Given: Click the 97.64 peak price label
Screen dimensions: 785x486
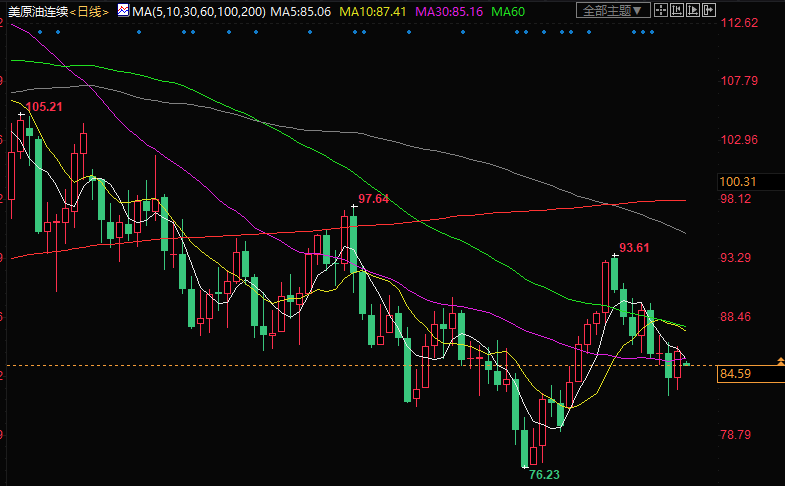Looking at the screenshot, I should point(373,199).
